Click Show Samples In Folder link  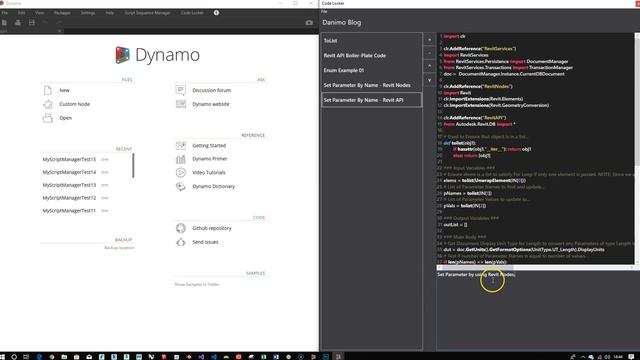[197, 284]
